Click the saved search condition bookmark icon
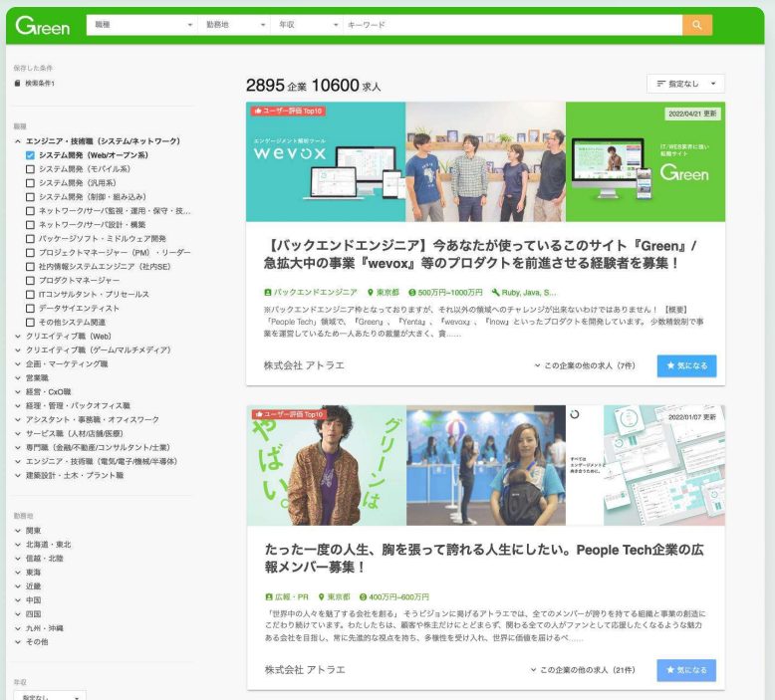 click(17, 83)
